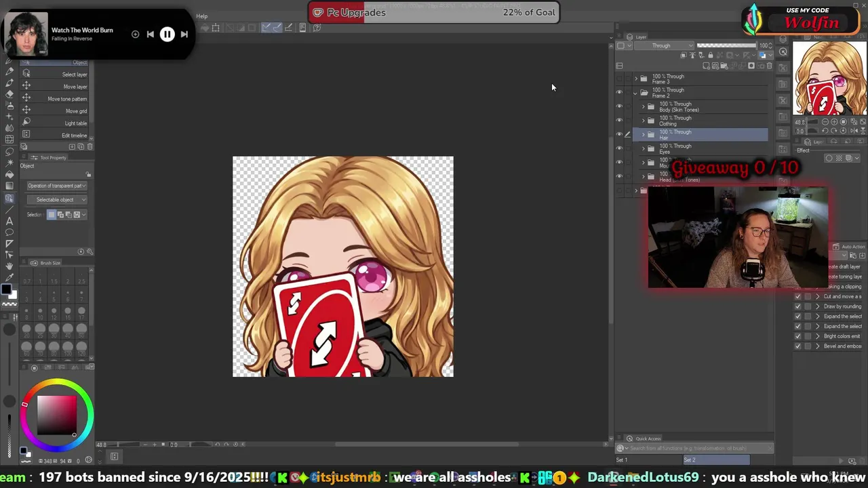Show the Frame 3 layer folder

619,79
